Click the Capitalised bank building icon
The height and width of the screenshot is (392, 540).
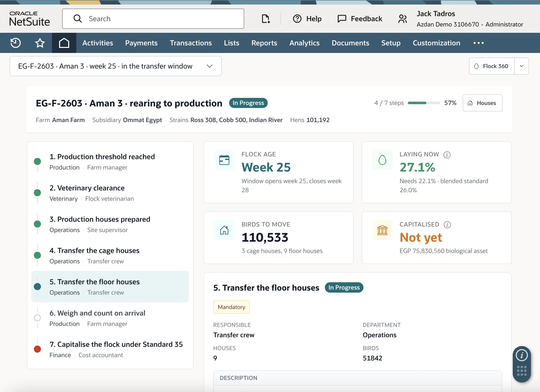pyautogui.click(x=382, y=230)
